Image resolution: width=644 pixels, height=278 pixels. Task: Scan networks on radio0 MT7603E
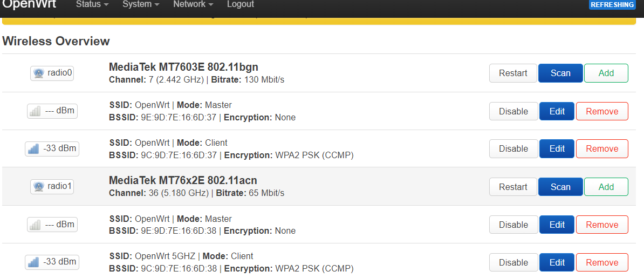[560, 73]
